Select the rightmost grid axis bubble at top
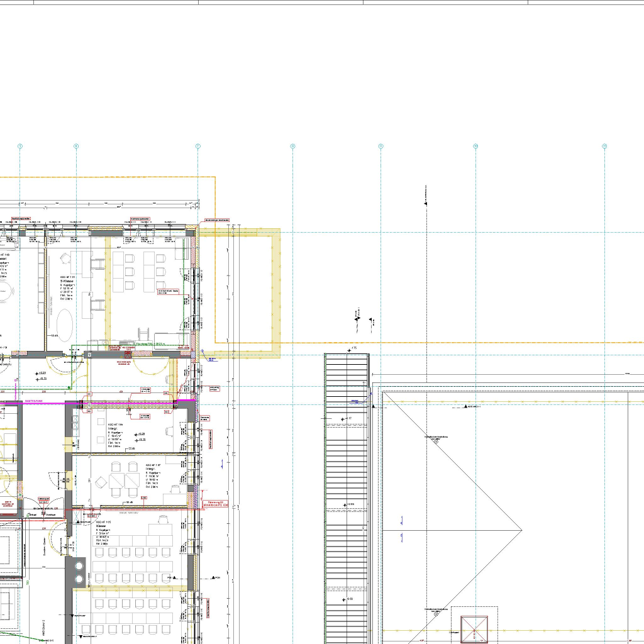 point(604,147)
